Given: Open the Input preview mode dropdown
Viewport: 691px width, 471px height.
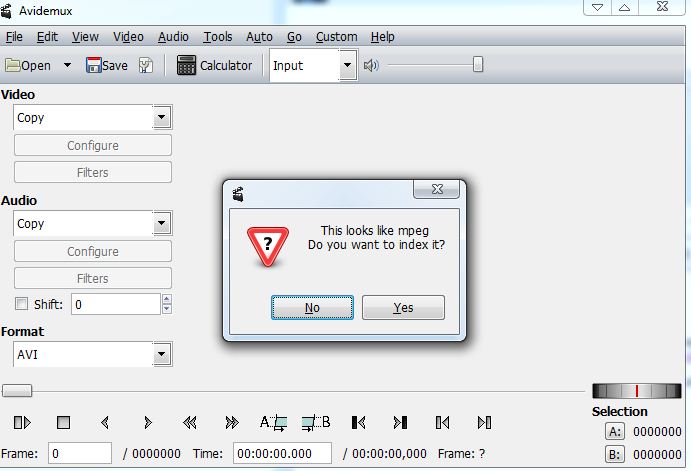Looking at the screenshot, I should (347, 66).
